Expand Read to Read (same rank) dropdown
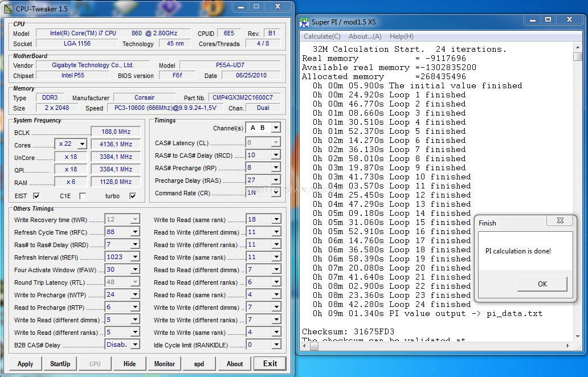Screen dimensions: 588x377 (x=276, y=294)
